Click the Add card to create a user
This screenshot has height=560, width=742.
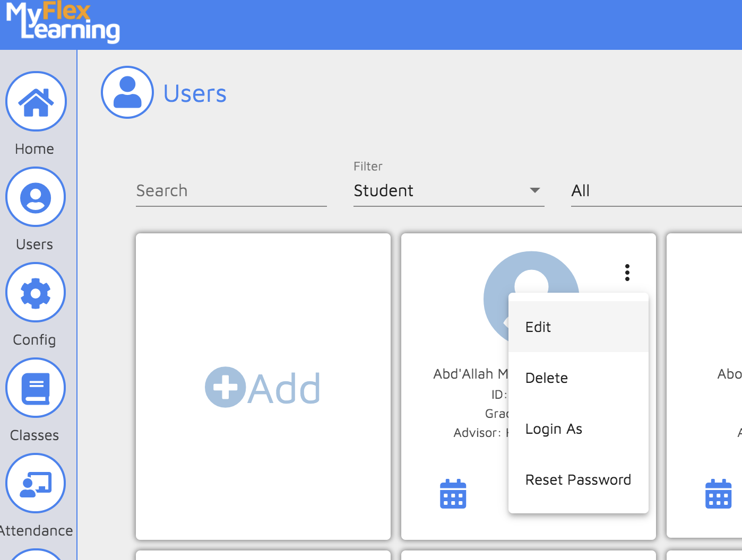[x=263, y=387]
